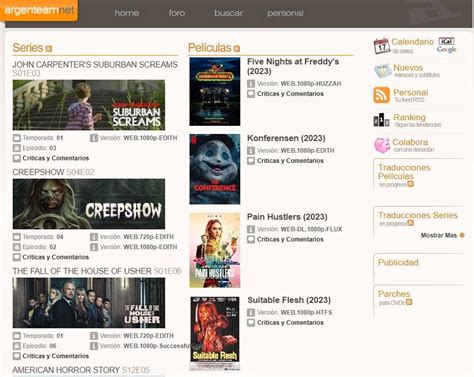Open the foro menu item
Viewport: 474px width, 377px height.
(x=177, y=13)
